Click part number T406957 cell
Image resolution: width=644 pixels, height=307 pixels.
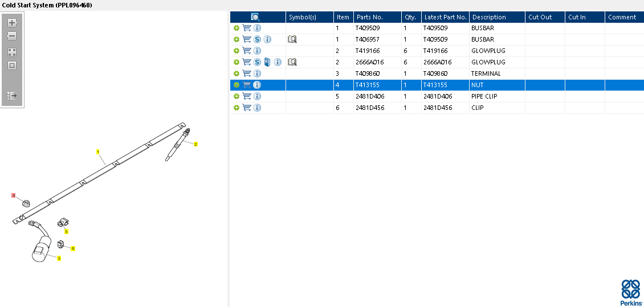(x=377, y=39)
